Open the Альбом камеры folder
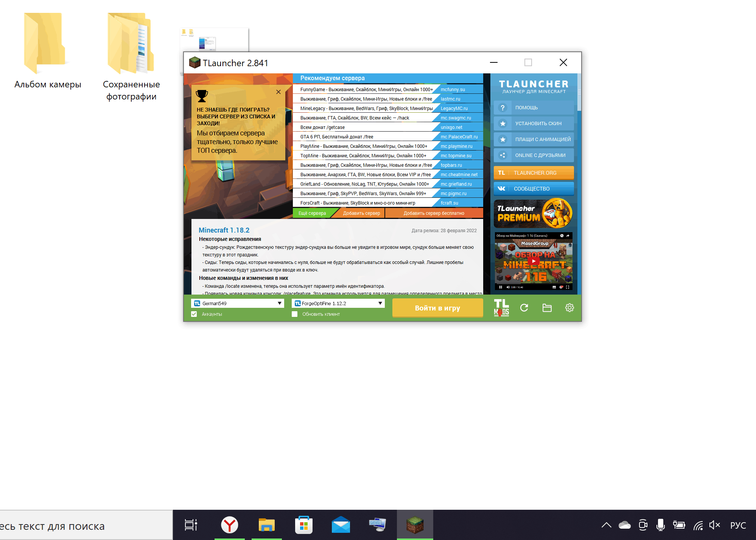 pos(47,51)
